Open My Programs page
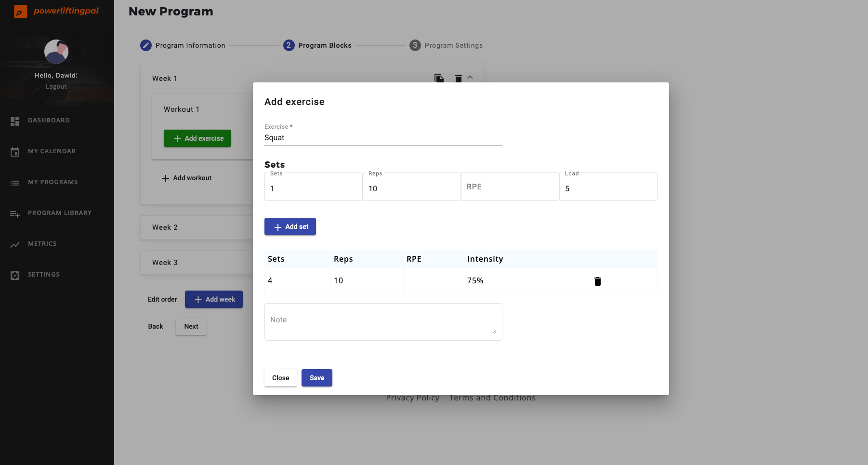 [x=53, y=182]
